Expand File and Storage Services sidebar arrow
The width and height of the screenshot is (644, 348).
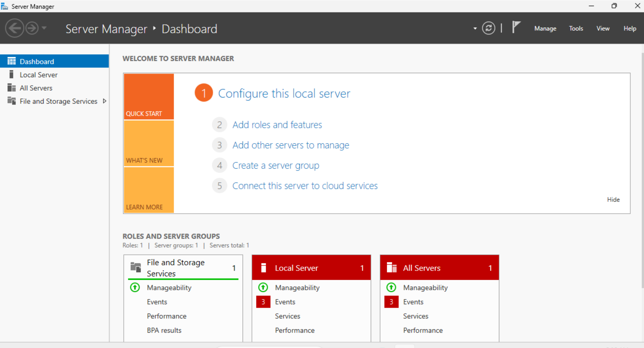(x=105, y=101)
